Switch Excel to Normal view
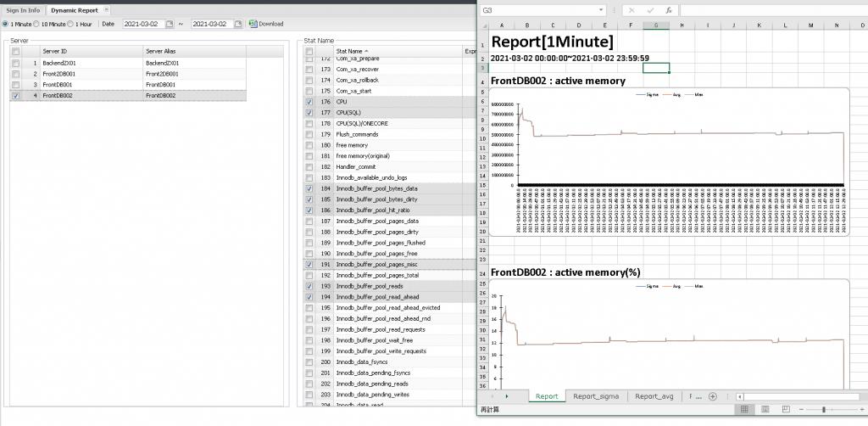 click(x=744, y=409)
